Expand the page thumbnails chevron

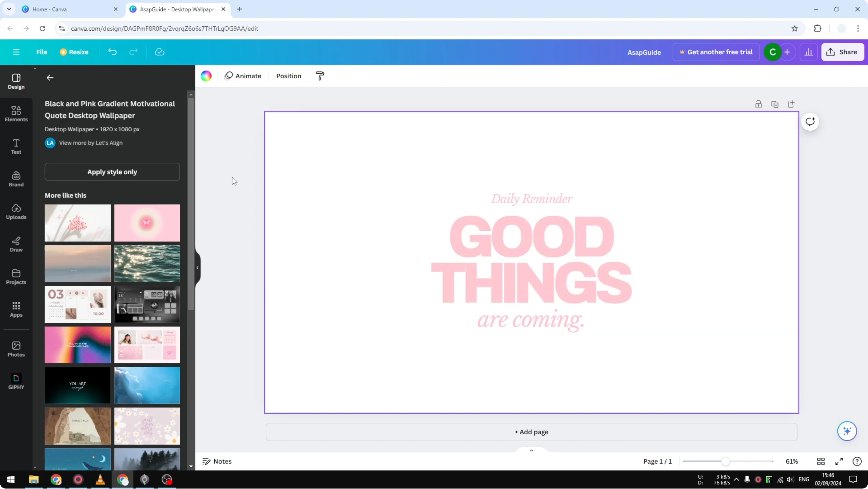(531, 451)
